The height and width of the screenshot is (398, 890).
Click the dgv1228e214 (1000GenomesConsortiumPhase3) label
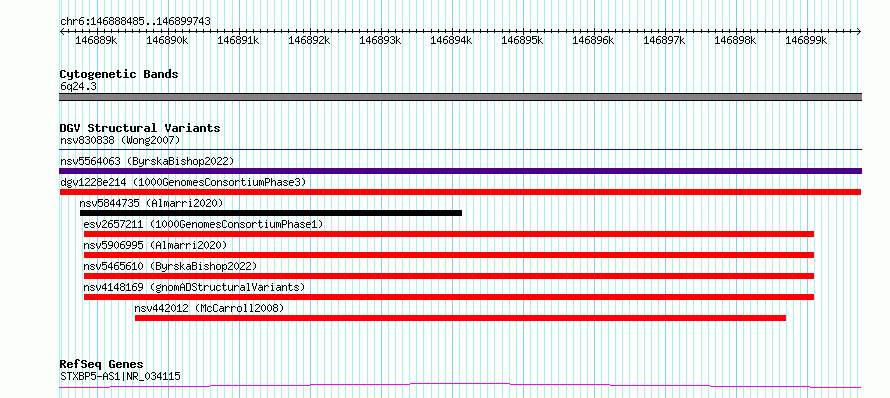[183, 182]
